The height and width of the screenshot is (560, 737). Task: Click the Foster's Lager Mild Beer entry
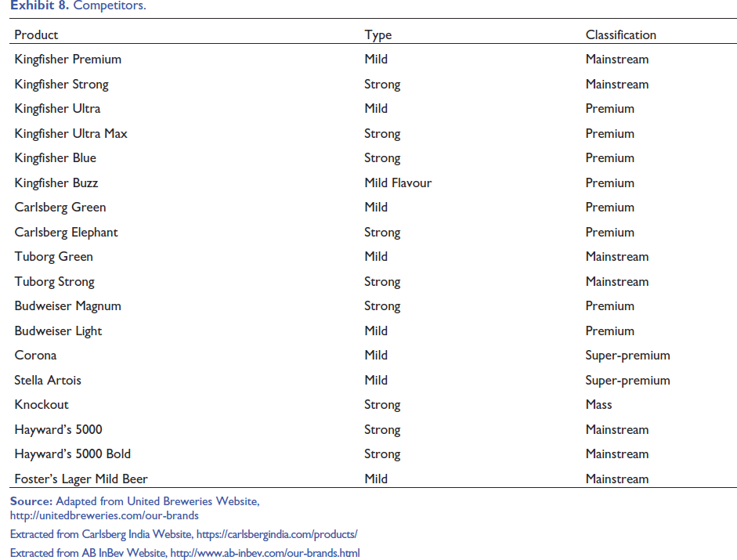coord(81,479)
